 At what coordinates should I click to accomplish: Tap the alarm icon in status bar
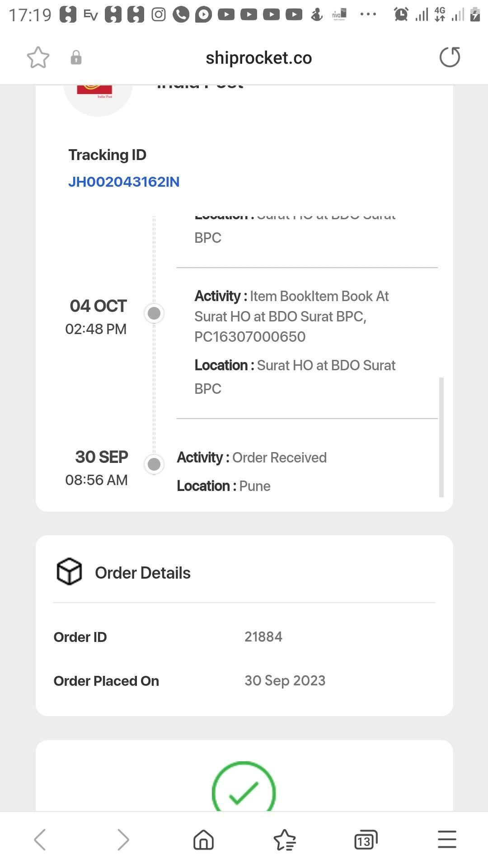pos(401,14)
